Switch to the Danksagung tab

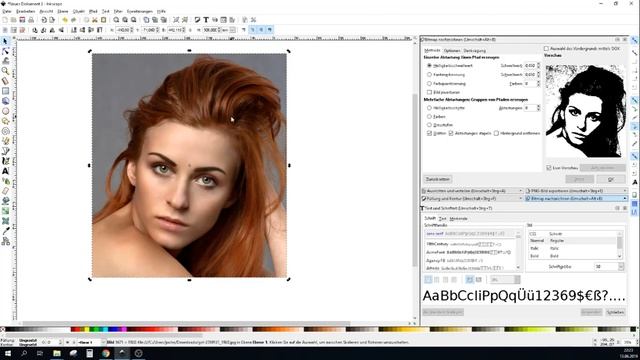click(x=475, y=51)
